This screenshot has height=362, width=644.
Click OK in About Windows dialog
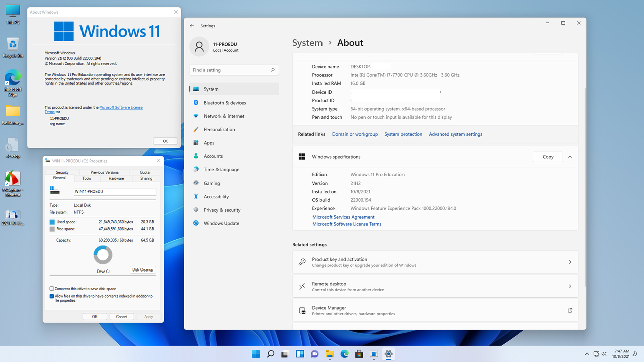coord(165,141)
